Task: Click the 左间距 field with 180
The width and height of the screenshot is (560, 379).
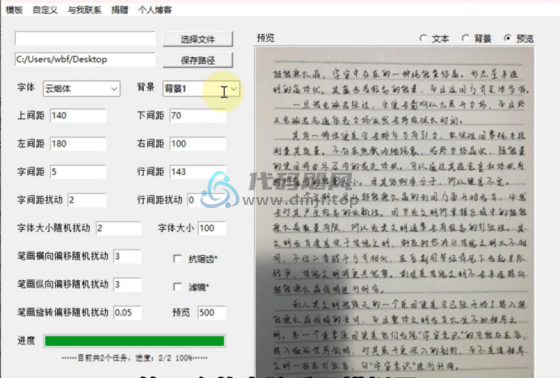Action: (x=78, y=144)
